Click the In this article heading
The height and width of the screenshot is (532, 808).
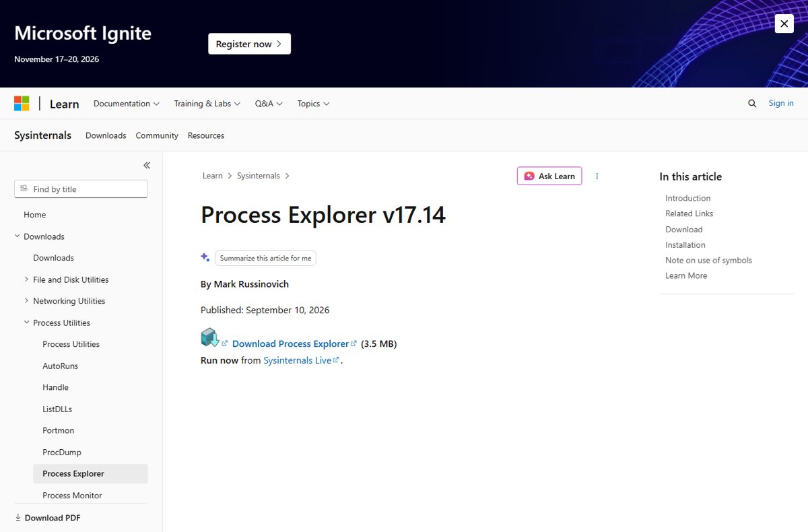tap(690, 176)
